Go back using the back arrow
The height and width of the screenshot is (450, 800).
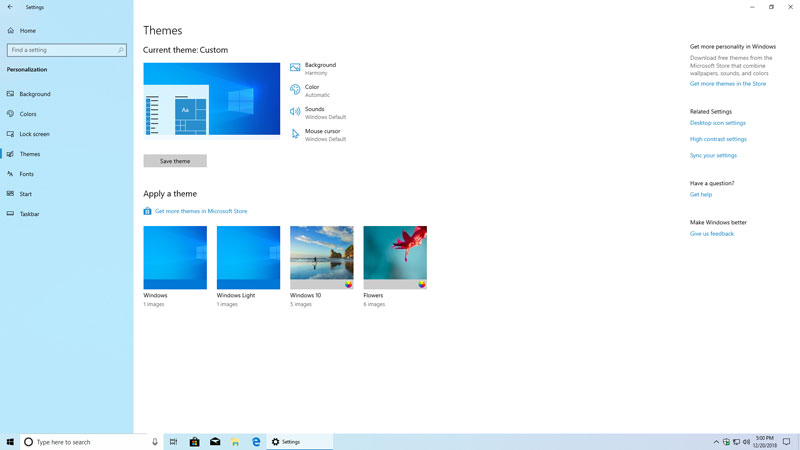[10, 7]
